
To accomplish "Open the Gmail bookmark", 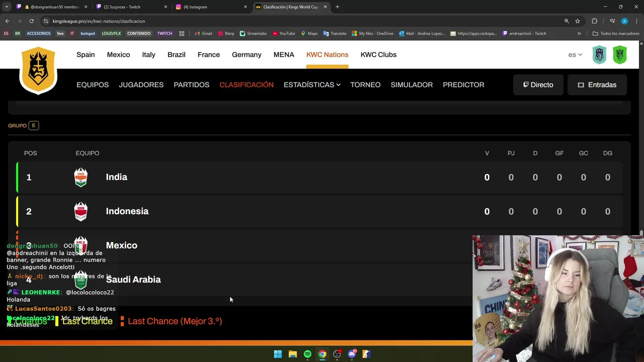I will [203, 34].
